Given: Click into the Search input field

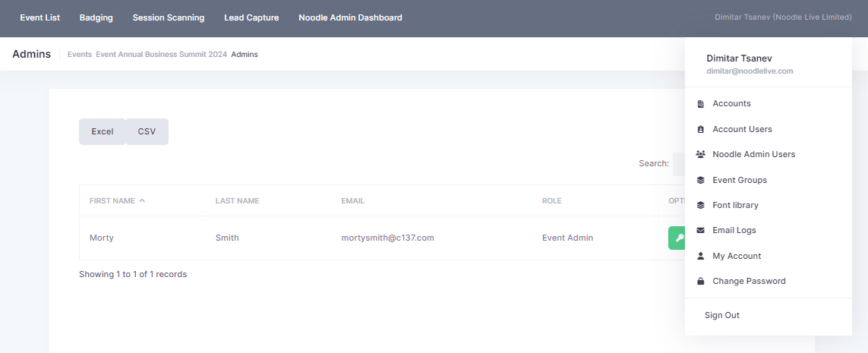Looking at the screenshot, I should tap(679, 163).
